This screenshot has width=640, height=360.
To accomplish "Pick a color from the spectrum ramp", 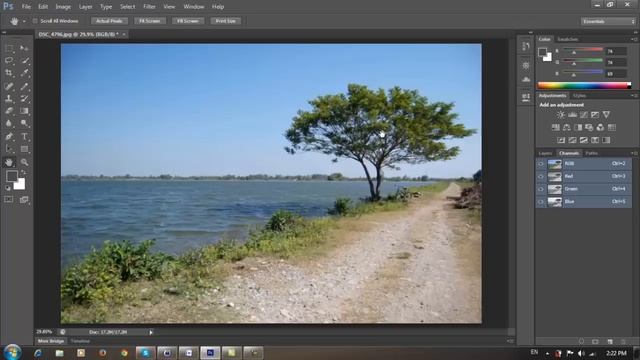I will pyautogui.click(x=584, y=85).
